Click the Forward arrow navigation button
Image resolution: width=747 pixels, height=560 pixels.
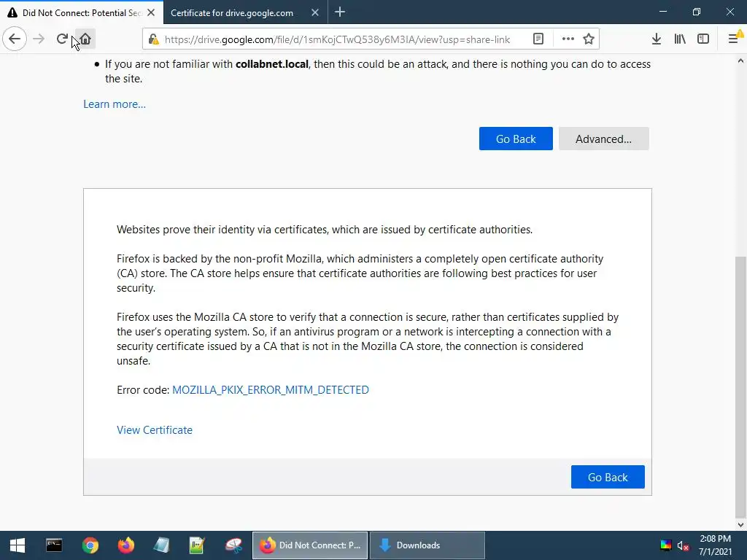click(x=39, y=39)
